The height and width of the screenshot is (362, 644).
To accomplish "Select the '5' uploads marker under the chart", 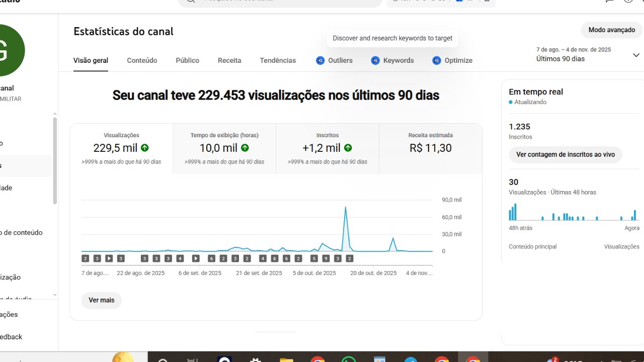I will pyautogui.click(x=314, y=258).
